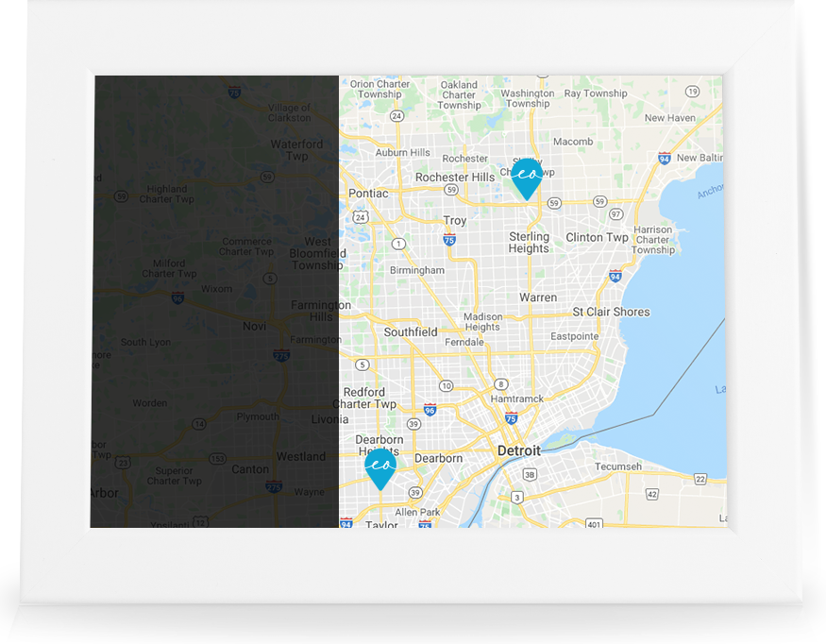
Task: Click the Novi label
Action: click(255, 326)
